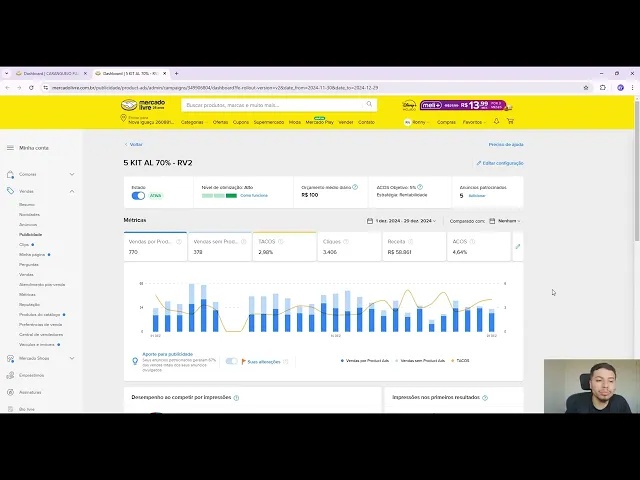Click info icon on TACOS card
640x480 pixels.
click(x=281, y=242)
